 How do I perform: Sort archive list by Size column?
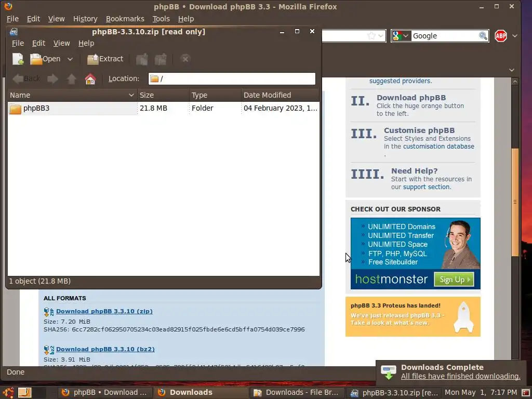tap(163, 95)
